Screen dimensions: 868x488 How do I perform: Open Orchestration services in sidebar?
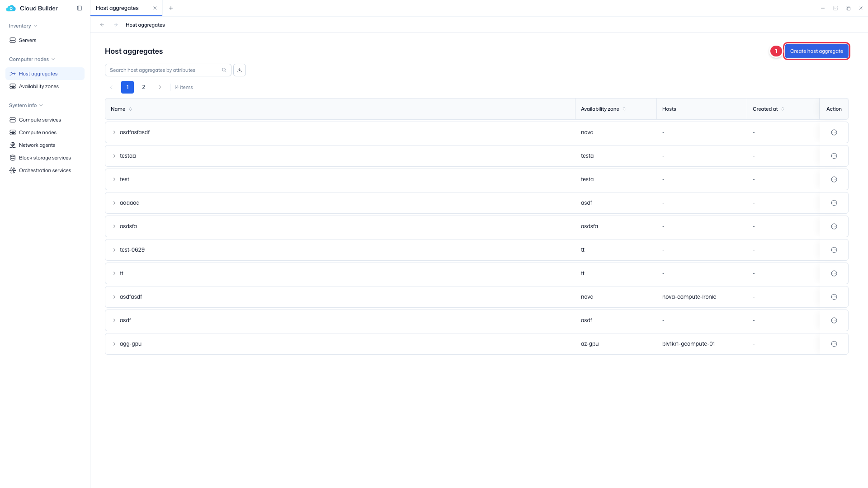coord(45,170)
